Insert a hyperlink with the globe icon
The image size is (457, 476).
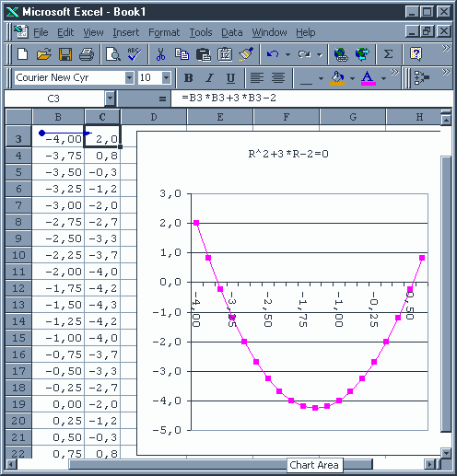[341, 54]
